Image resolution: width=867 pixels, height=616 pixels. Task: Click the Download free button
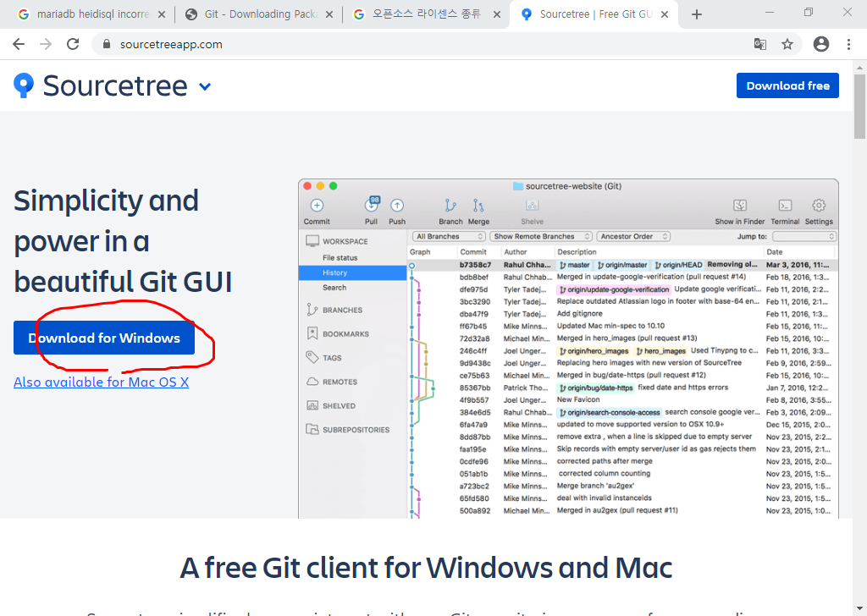787,85
